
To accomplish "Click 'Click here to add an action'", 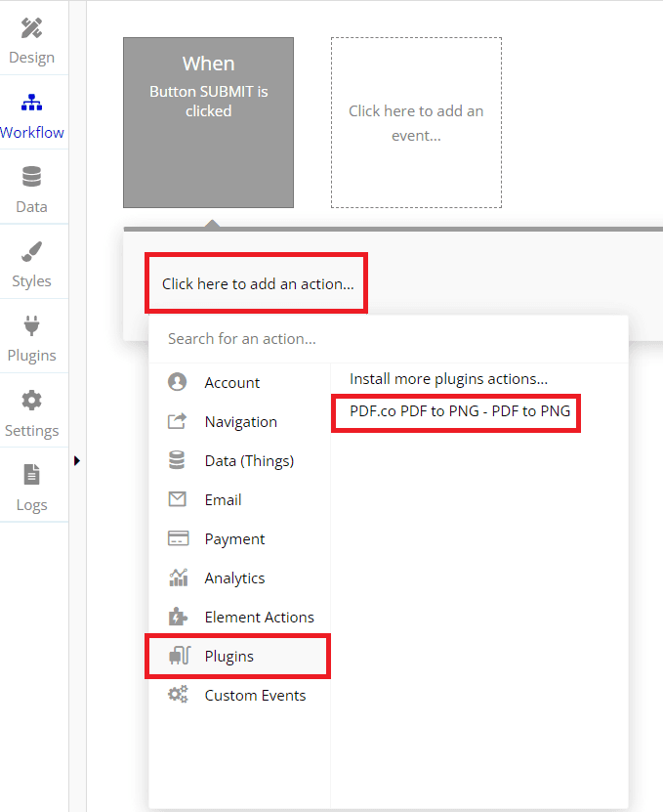I will (258, 283).
